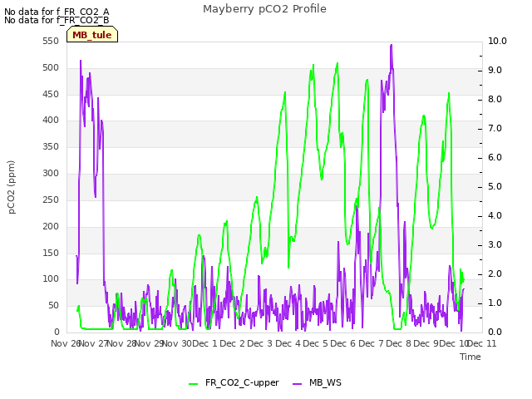Viewport: 532px width, 399px height.
Task: Click the 100 left axis tick label
Action: [x=51, y=279]
